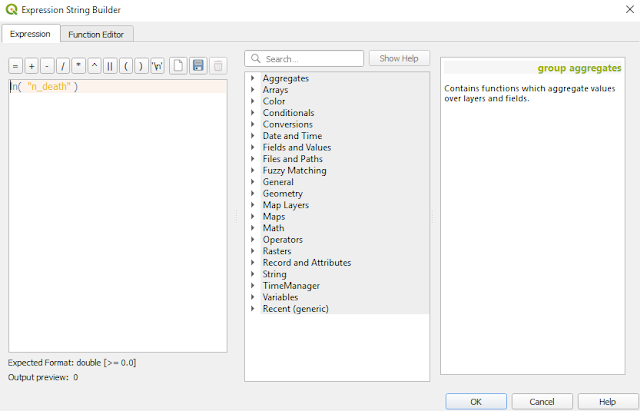640x411 pixels.
Task: Insert an opening parenthesis
Action: 126,66
